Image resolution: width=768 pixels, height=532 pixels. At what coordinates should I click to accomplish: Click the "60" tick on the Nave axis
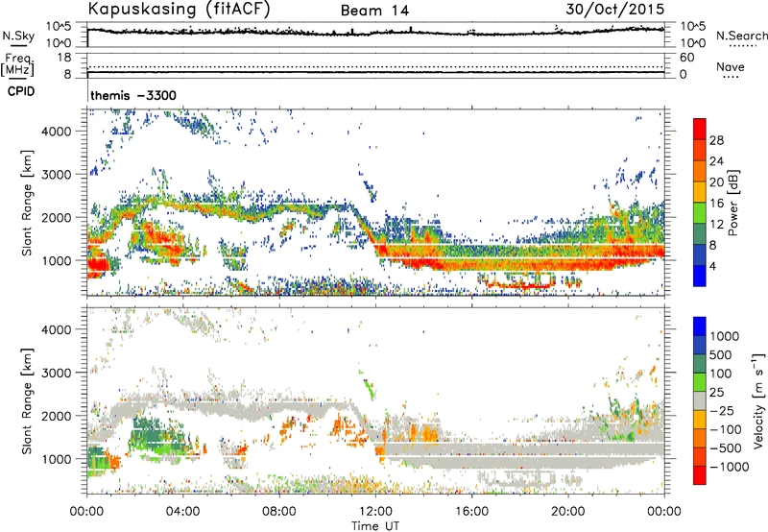(687, 58)
